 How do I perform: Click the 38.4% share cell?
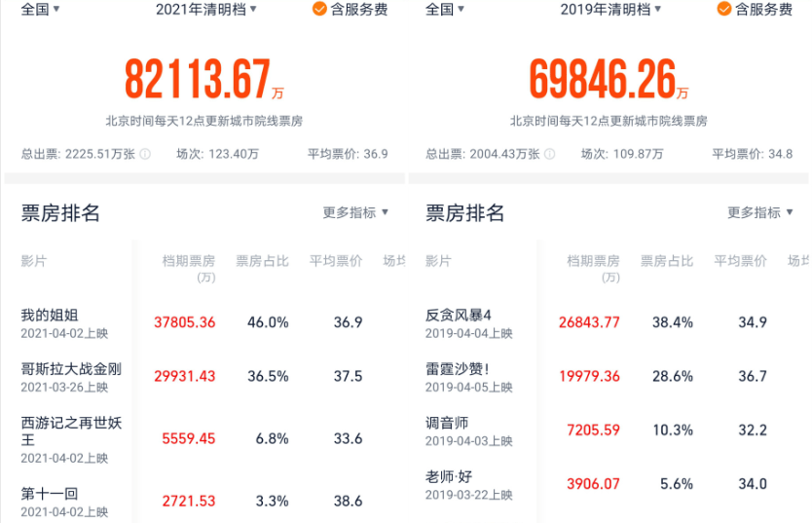[x=672, y=322]
